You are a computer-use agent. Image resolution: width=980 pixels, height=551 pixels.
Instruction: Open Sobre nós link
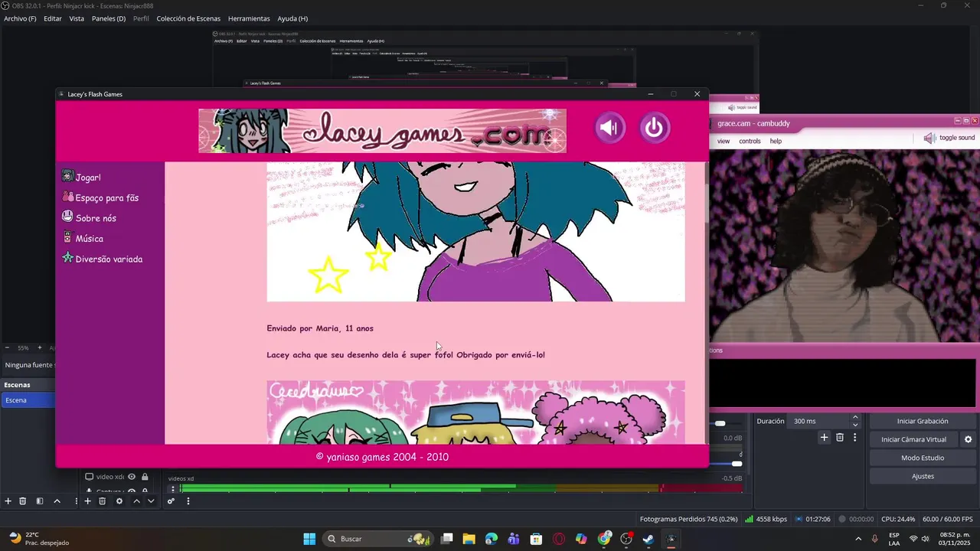click(x=96, y=218)
